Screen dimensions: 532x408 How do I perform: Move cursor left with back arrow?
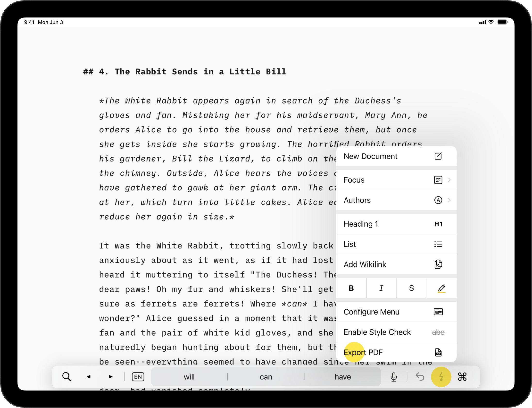89,377
